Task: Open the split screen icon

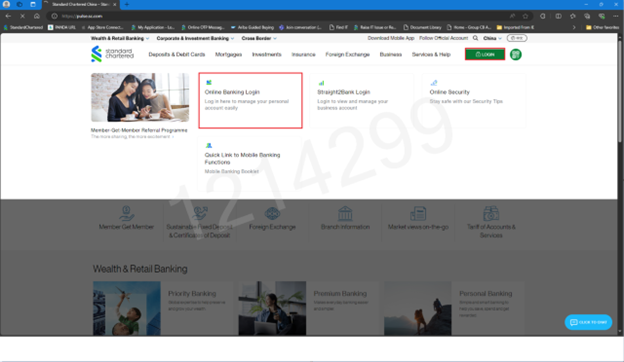Action: (x=558, y=16)
